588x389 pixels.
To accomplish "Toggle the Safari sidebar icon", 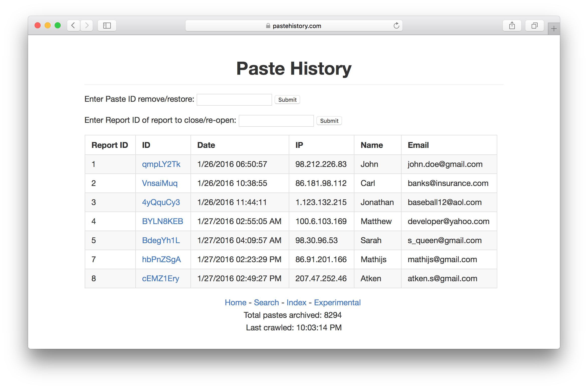I will [107, 26].
